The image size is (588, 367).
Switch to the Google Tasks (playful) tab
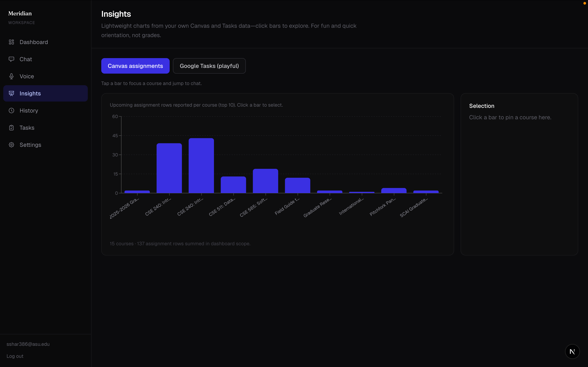pyautogui.click(x=209, y=66)
